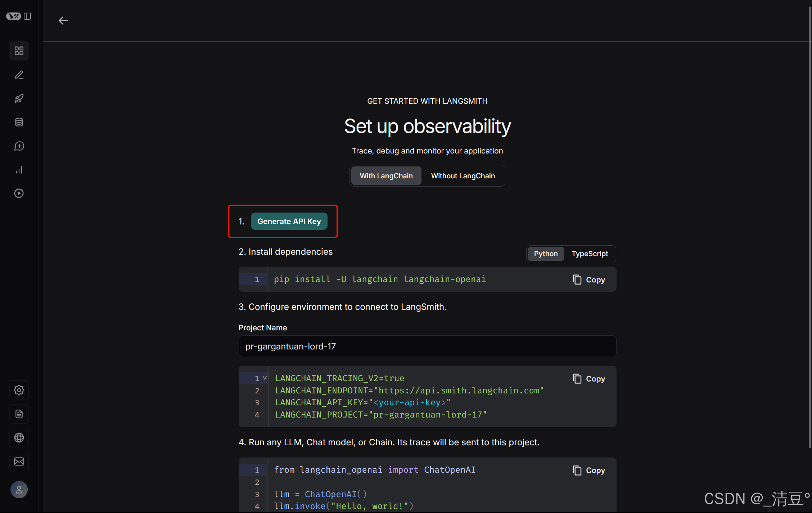The width and height of the screenshot is (812, 513).
Task: Copy the pip install command
Action: [589, 280]
